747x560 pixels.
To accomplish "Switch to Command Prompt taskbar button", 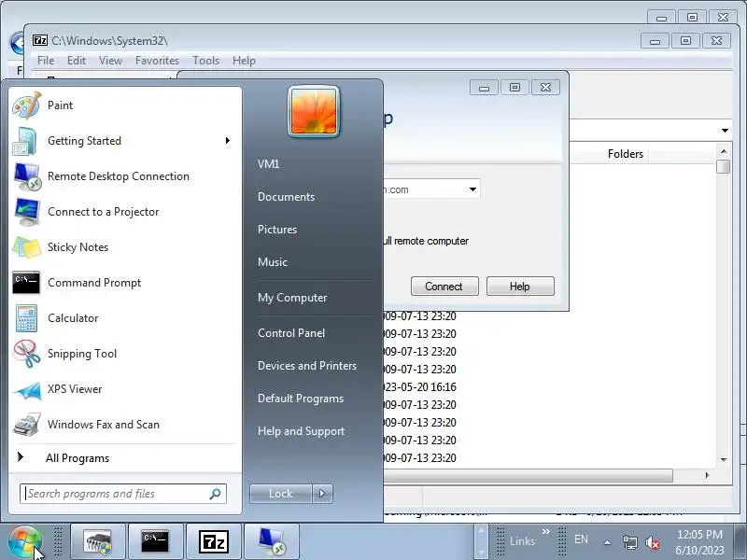I will (156, 542).
